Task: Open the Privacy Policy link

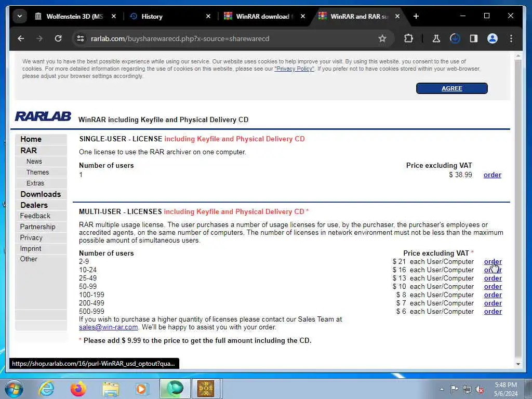Action: click(294, 69)
